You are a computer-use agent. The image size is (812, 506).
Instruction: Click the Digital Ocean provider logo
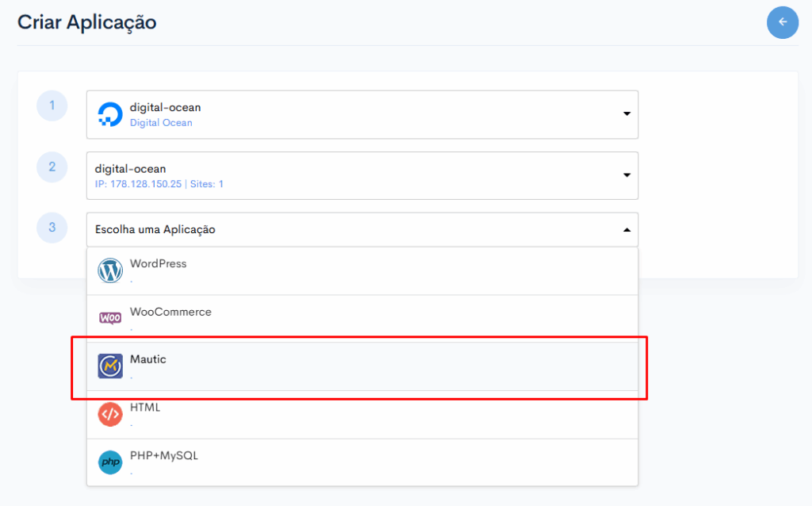(110, 114)
